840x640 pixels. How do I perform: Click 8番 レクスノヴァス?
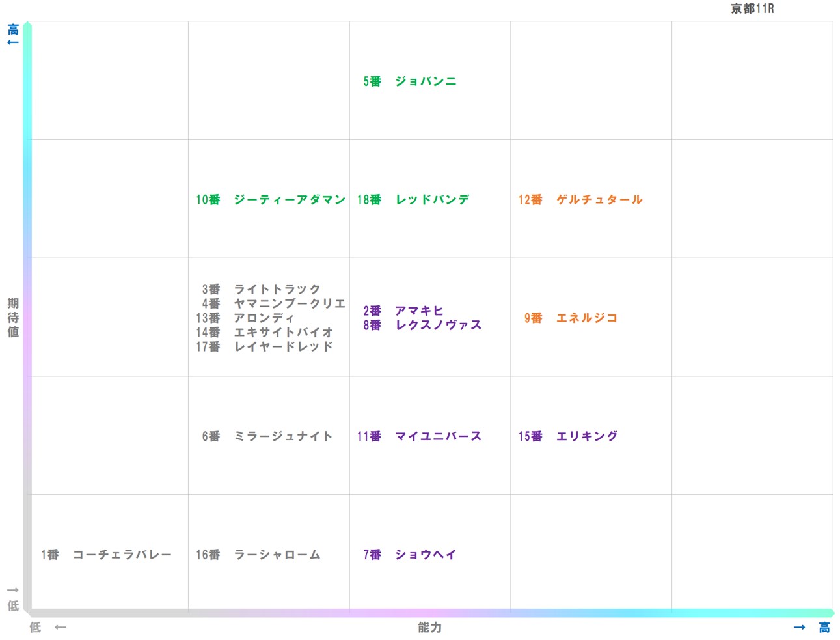pos(422,325)
